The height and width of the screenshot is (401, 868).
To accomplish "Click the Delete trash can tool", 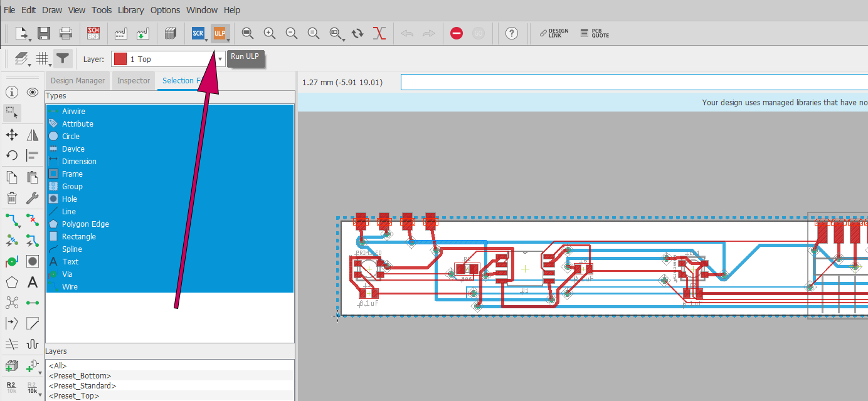I will coord(12,199).
